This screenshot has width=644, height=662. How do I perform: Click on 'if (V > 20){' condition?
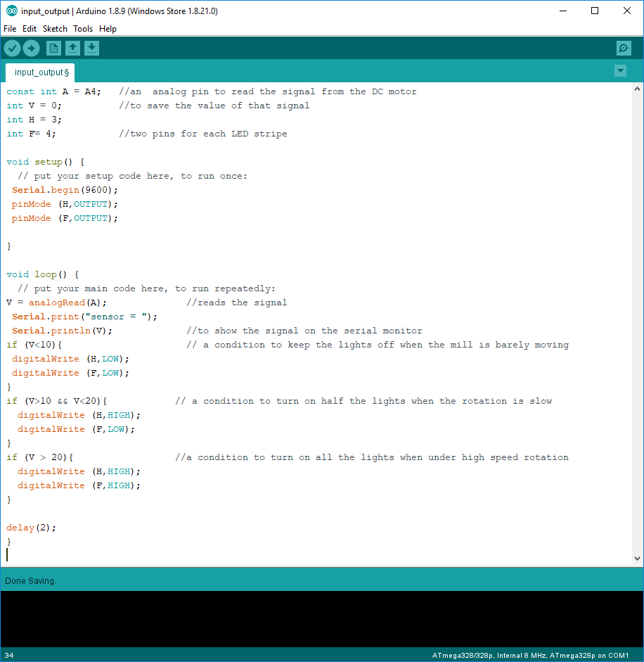(x=39, y=457)
